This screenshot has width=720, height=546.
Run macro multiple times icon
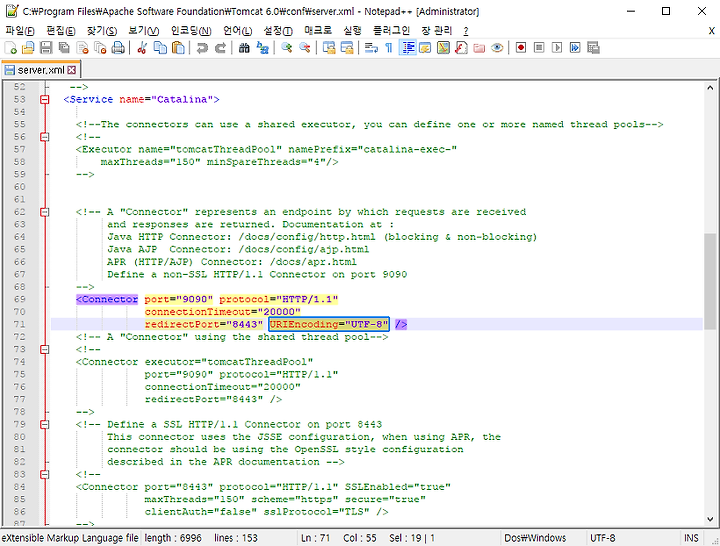pos(575,47)
